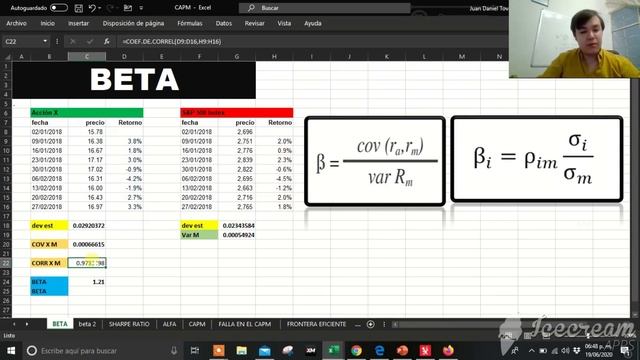640x360 pixels.
Task: Open the Ayuda ribbon tab
Action: pyautogui.click(x=313, y=24)
